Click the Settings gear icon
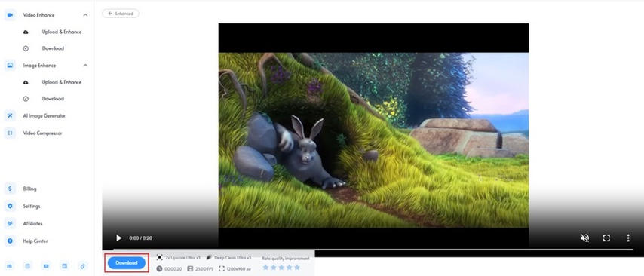Screen dimensions: 644x276 click(10, 206)
